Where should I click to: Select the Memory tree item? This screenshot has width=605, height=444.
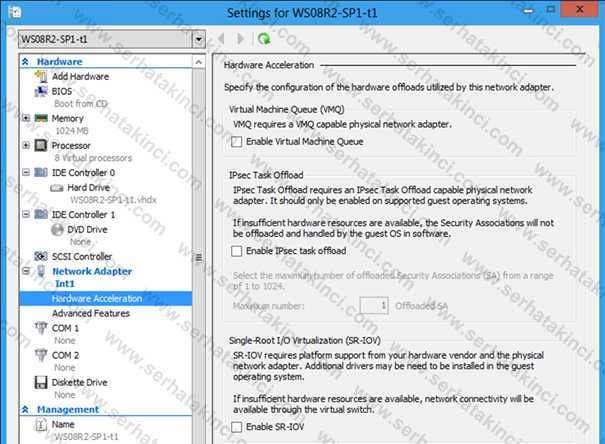pos(68,118)
